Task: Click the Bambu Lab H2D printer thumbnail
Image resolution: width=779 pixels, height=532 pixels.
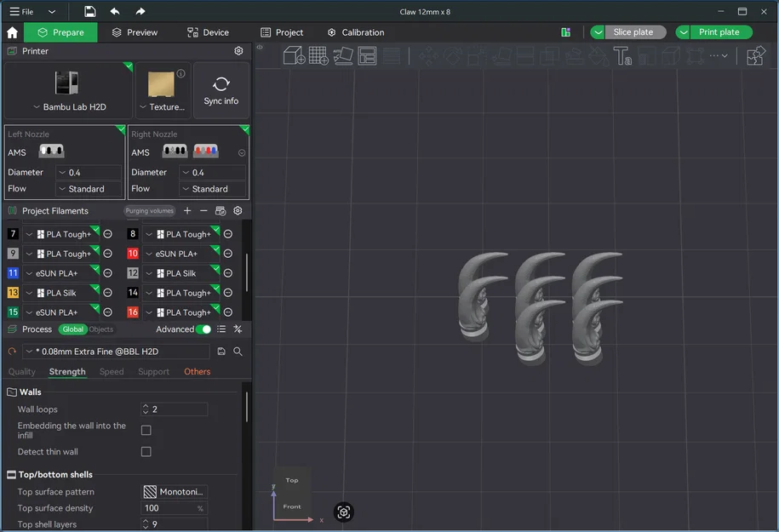Action: click(66, 83)
